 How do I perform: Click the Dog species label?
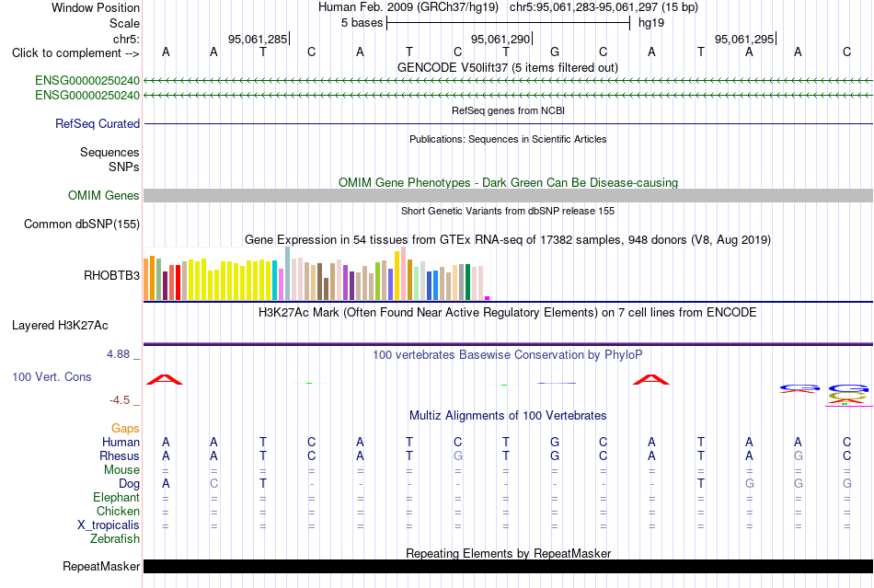[129, 484]
